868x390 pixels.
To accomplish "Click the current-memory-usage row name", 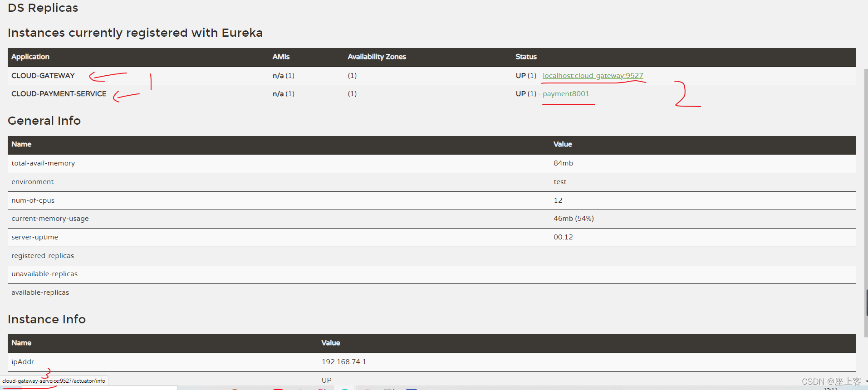I will (x=50, y=219).
